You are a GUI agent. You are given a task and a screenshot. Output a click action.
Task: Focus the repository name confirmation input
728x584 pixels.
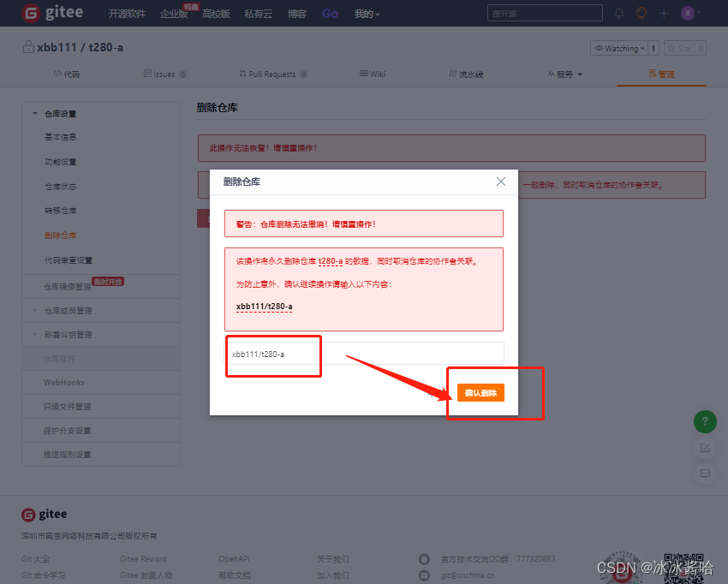[x=365, y=354]
